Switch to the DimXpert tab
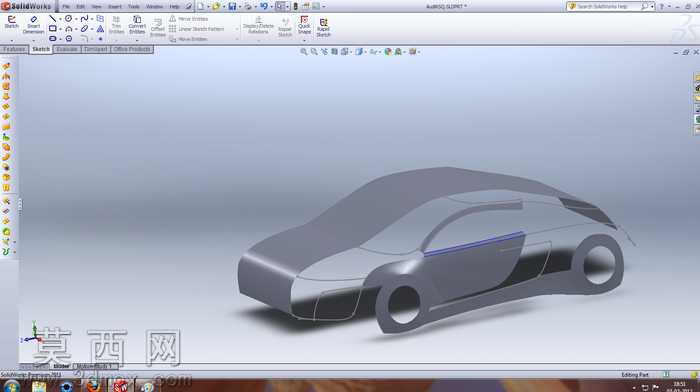 pos(96,49)
